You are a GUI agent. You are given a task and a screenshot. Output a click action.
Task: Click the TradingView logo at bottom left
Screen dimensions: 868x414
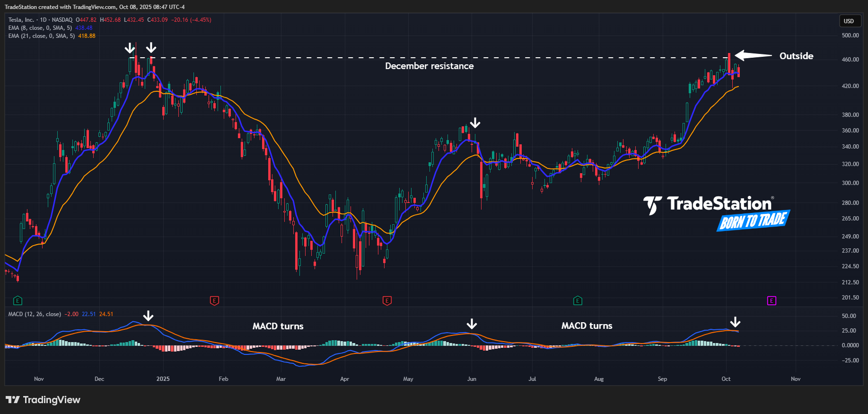tap(43, 400)
